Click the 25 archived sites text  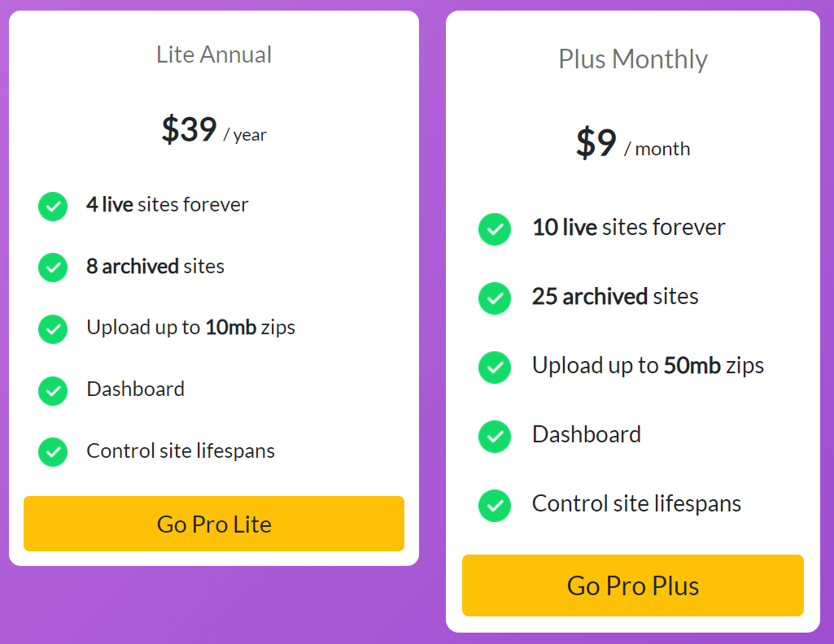(x=615, y=297)
